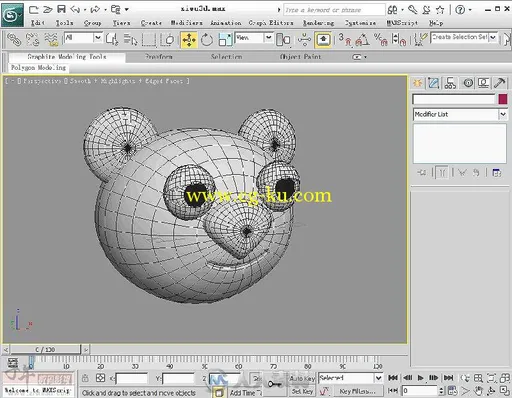The height and width of the screenshot is (398, 512).
Task: Open Select by Name list
Action: 130,39
